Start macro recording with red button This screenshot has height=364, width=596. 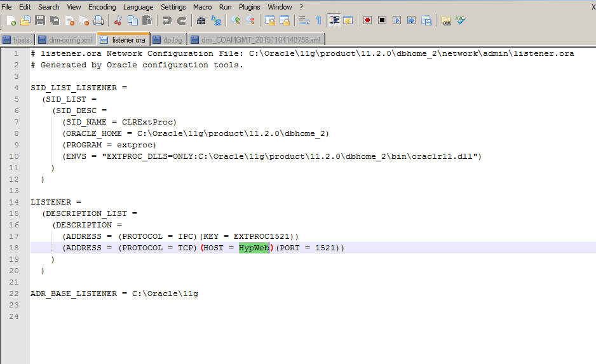click(367, 20)
